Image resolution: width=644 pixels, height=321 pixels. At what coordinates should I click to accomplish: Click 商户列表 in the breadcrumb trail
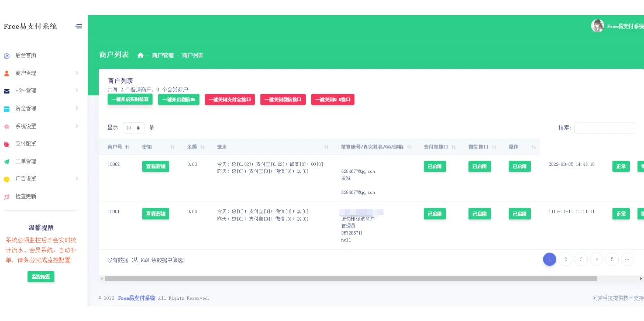point(192,55)
